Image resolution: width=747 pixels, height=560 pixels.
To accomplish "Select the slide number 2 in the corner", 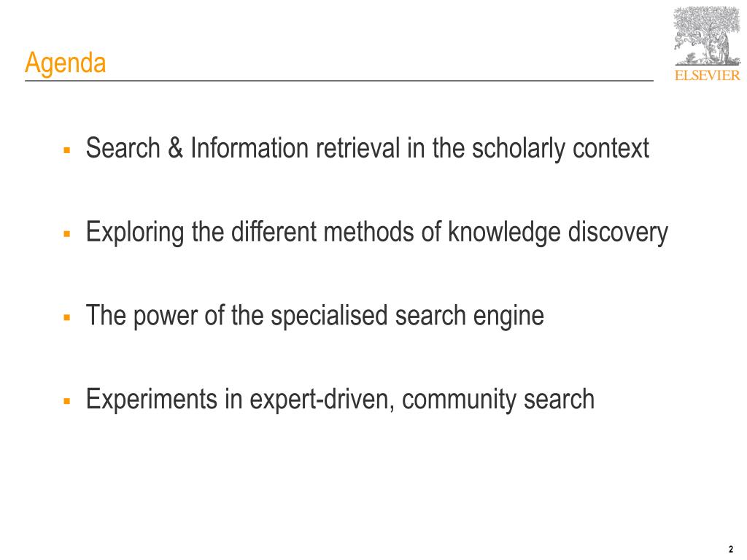I will click(731, 549).
